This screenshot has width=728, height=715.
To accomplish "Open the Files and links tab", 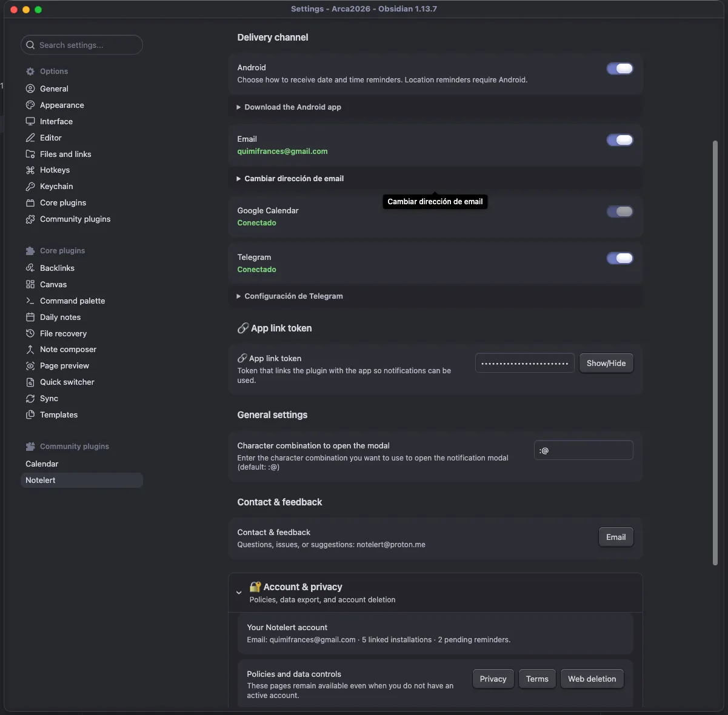I will (82, 154).
